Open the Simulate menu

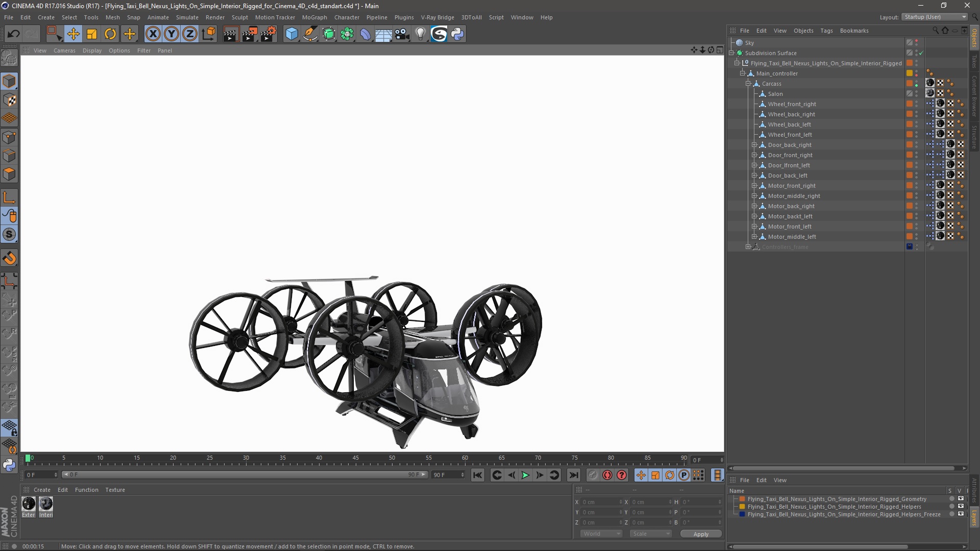(187, 17)
